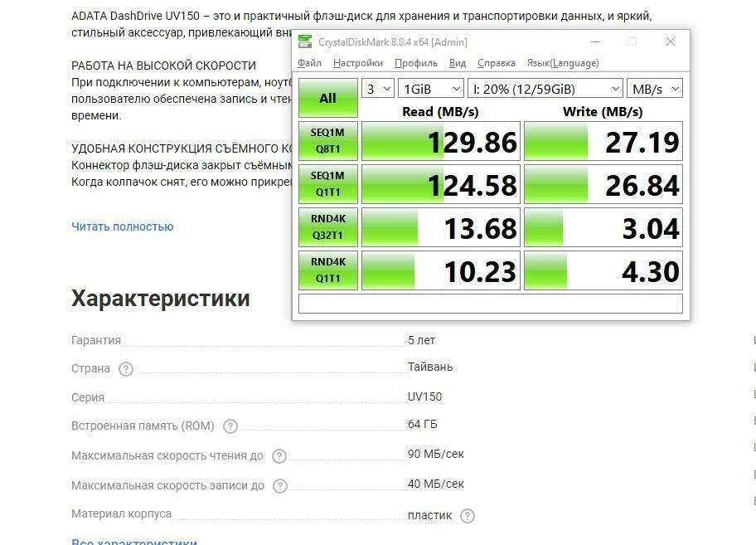The height and width of the screenshot is (545, 756).
Task: Click the 13.68 read result cell
Action: pos(441,227)
